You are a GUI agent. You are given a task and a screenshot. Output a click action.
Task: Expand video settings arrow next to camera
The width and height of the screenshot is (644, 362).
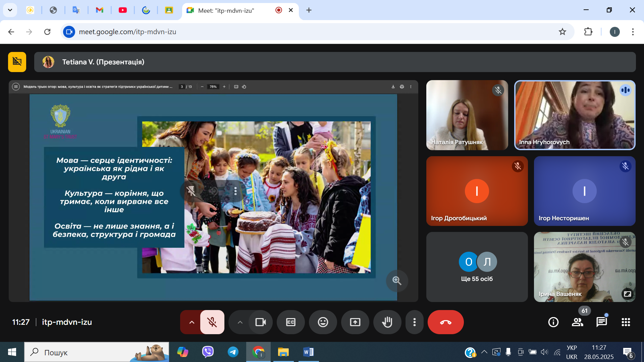(x=239, y=322)
